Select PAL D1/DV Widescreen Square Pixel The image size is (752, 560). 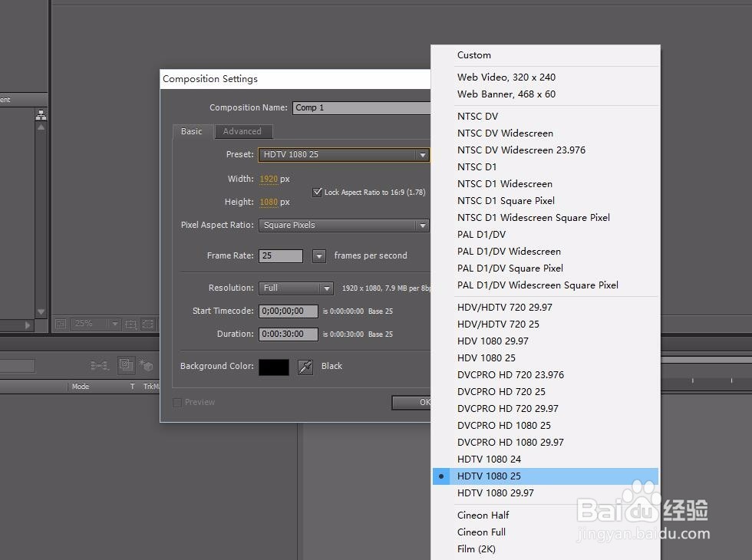(546, 285)
